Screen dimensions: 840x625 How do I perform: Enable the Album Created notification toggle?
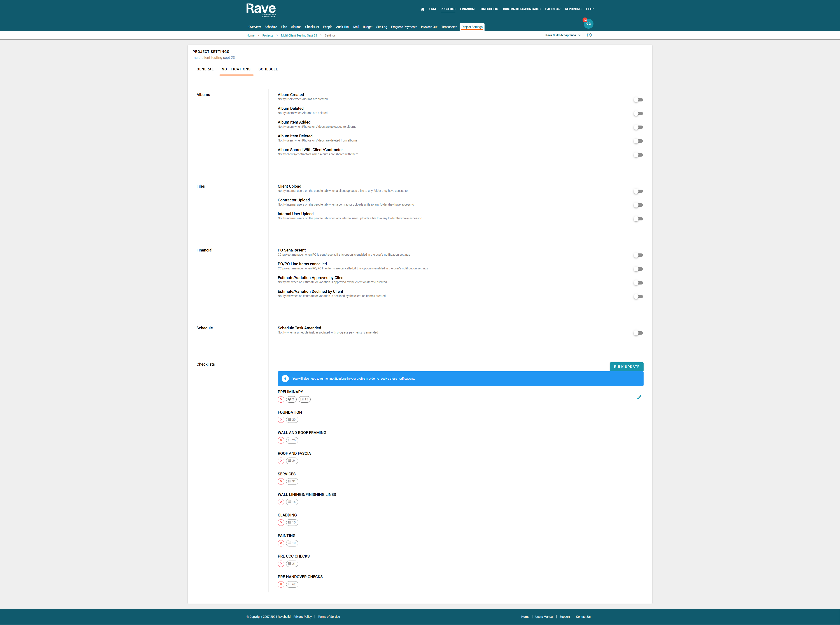pos(638,100)
